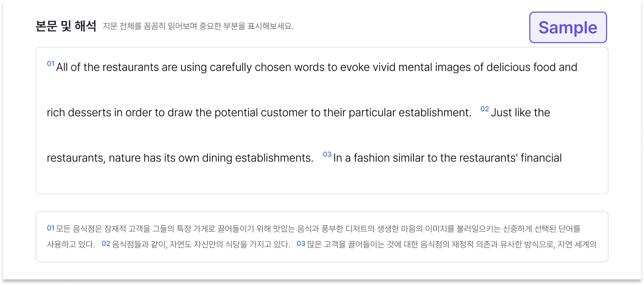The image size is (644, 285).
Task: Click Korean sentence '음식점들과 같이, 자연도'
Action: 201,244
